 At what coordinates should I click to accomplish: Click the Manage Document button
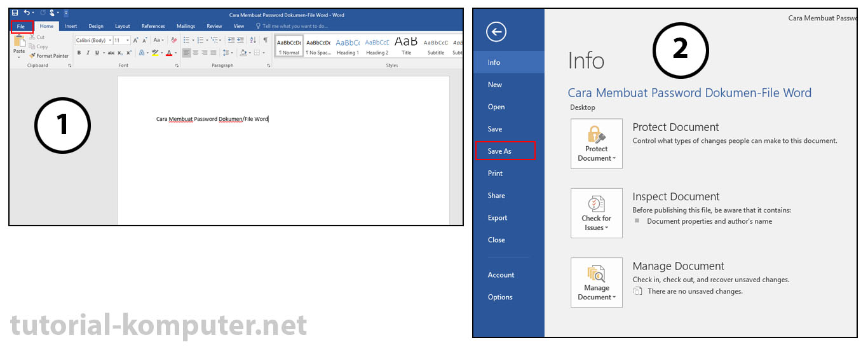[596, 283]
